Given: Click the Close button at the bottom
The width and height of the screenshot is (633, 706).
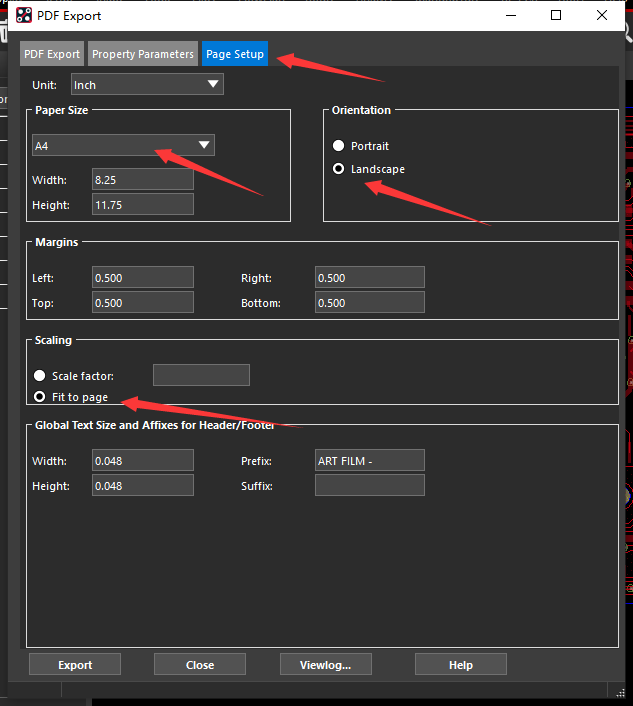Looking at the screenshot, I should click(x=200, y=665).
